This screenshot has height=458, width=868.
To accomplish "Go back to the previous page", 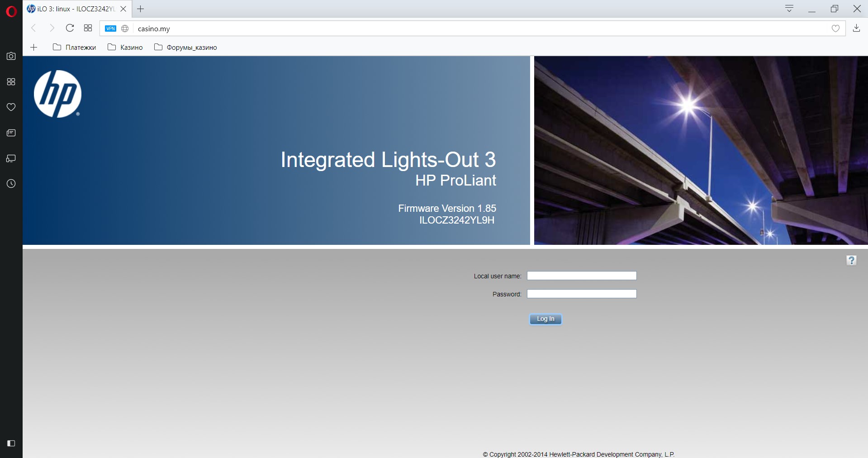I will pos(33,28).
